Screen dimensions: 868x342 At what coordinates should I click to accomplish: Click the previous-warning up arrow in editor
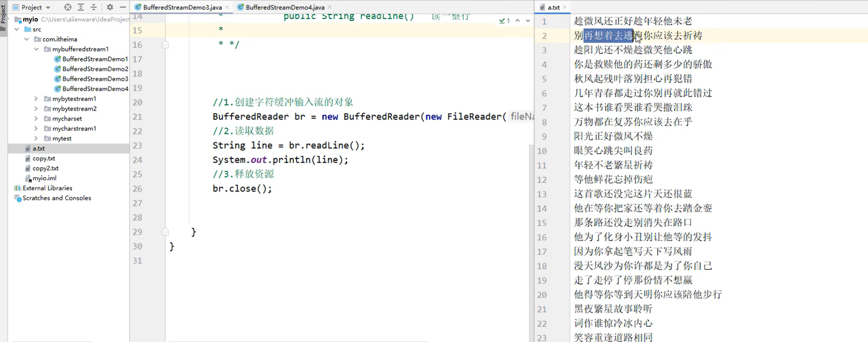pos(517,21)
